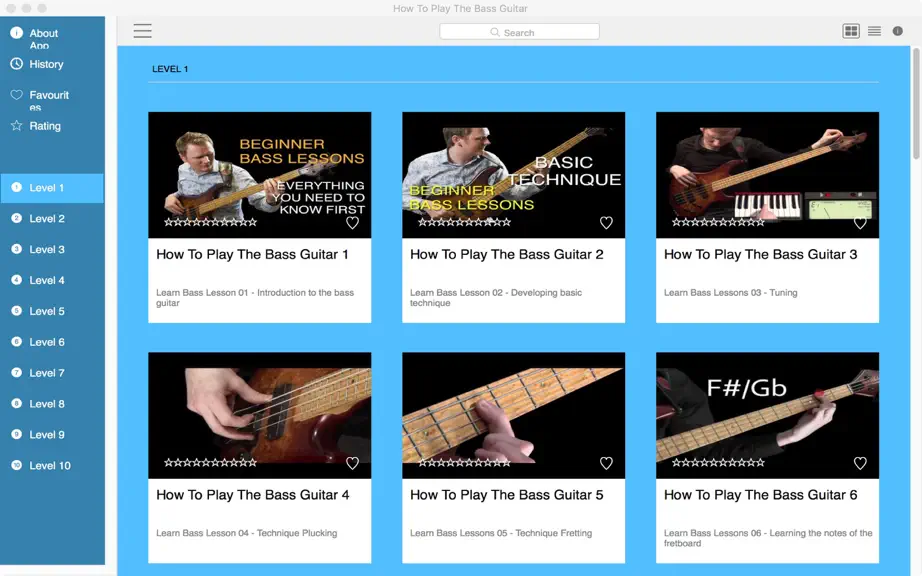
Task: Favourite Bass Guitar 1 lesson heart
Action: click(x=352, y=223)
